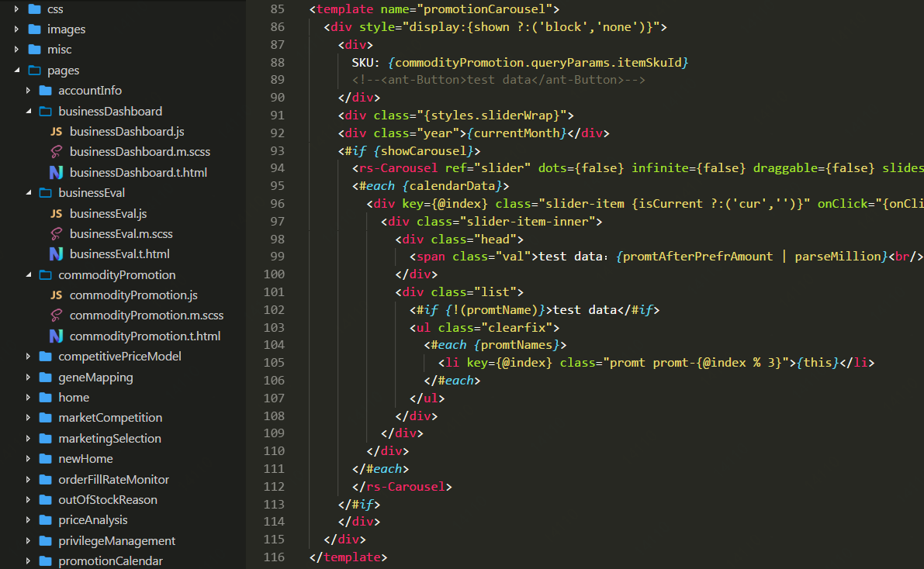This screenshot has width=924, height=569.
Task: Click the orderFillRateMonitor folder icon
Action: [45, 480]
